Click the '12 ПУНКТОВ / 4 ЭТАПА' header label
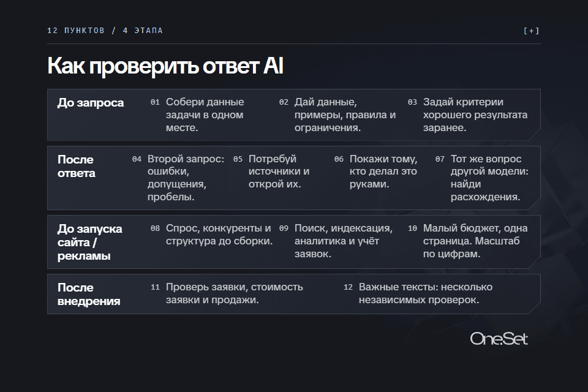The height and width of the screenshot is (392, 588). click(x=105, y=31)
